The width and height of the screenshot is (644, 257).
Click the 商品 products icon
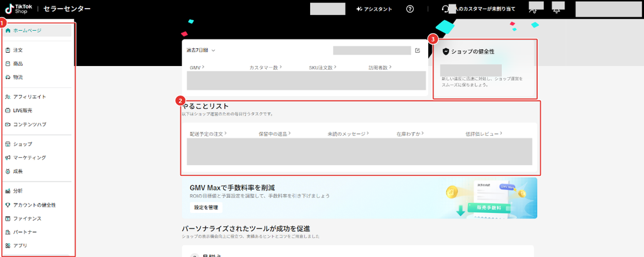pyautogui.click(x=8, y=63)
